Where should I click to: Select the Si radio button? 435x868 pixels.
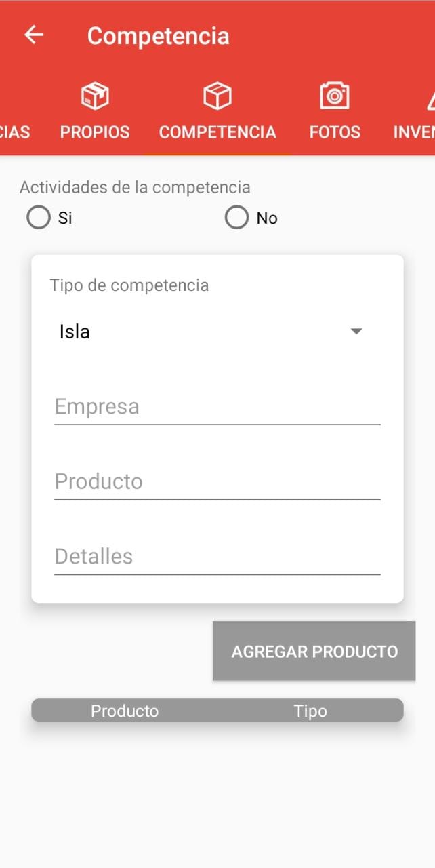coord(39,218)
